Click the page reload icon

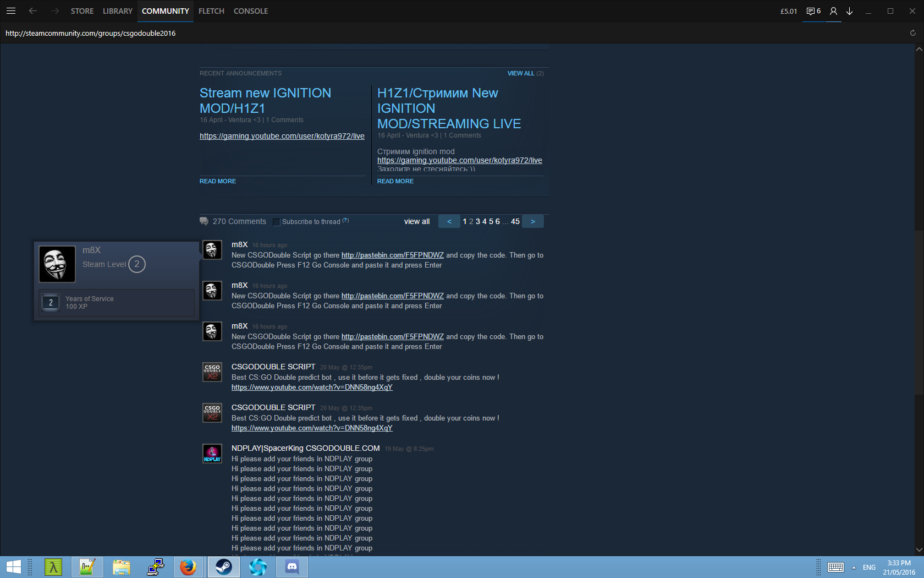click(x=912, y=33)
